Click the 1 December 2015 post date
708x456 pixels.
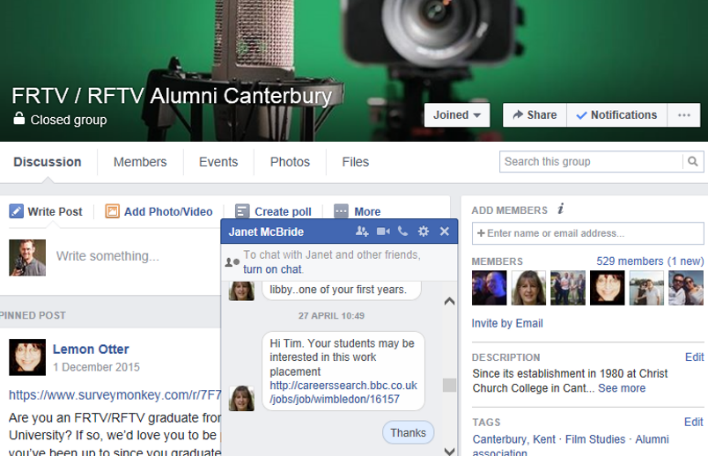[96, 367]
